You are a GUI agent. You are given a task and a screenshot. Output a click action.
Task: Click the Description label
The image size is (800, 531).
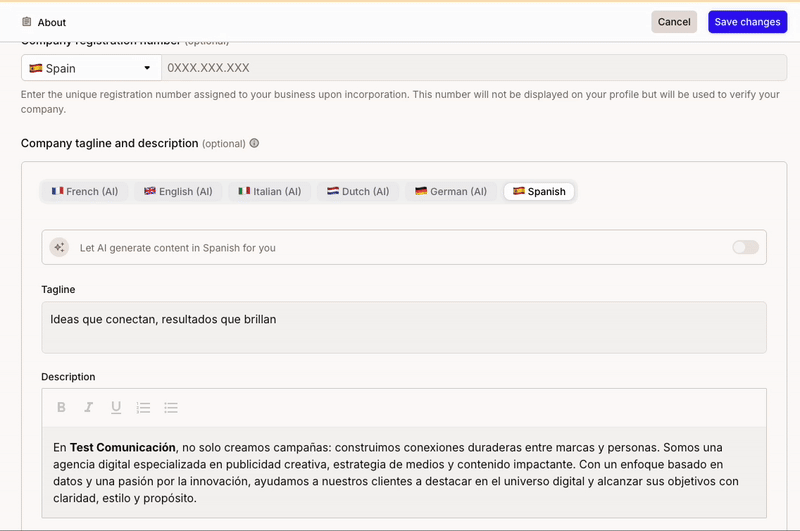68,376
